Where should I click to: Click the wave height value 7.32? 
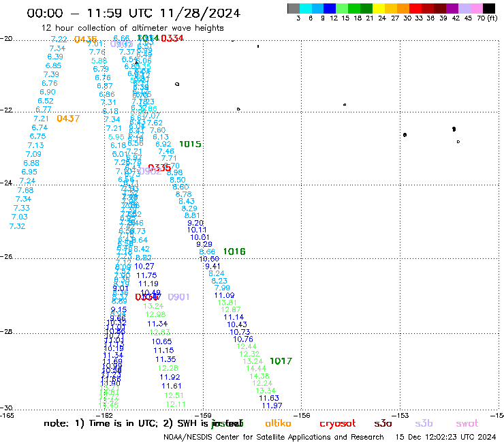(17, 226)
